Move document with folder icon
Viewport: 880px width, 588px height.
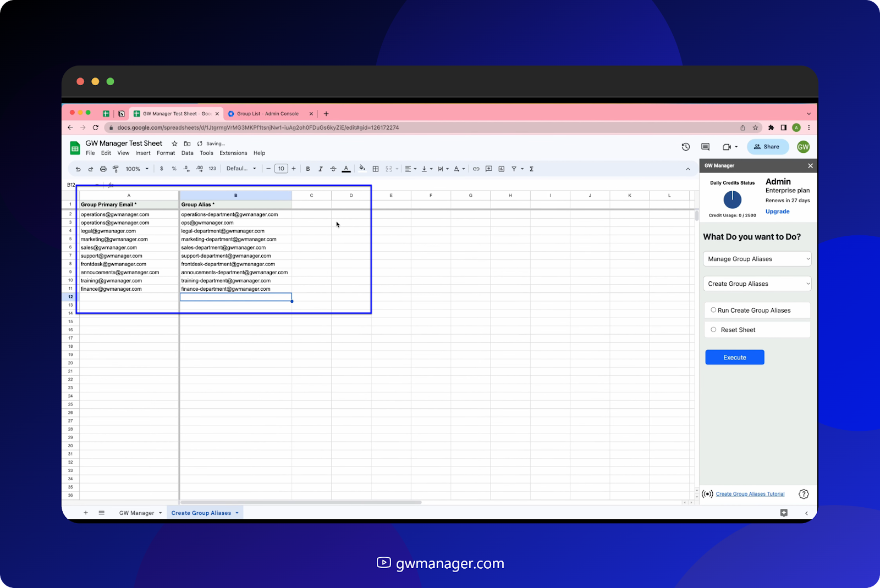point(187,143)
